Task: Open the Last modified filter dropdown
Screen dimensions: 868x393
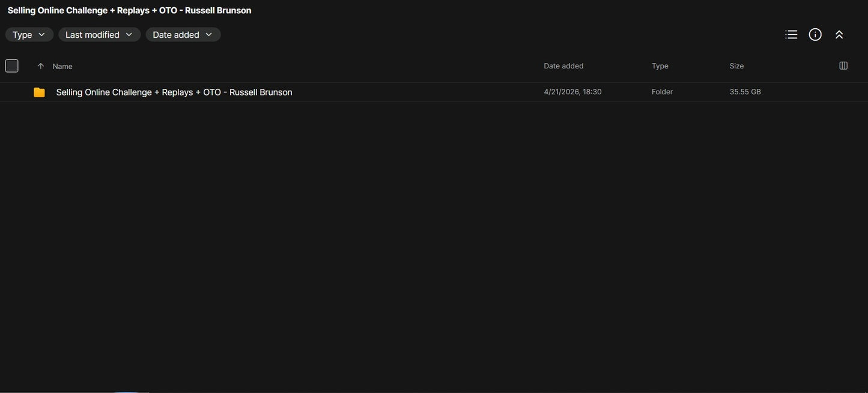Action: point(100,35)
